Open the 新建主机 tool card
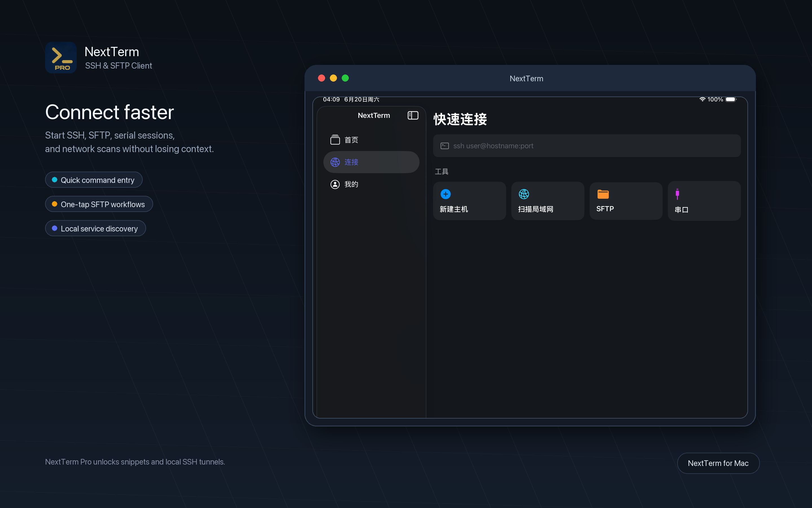The width and height of the screenshot is (812, 508). tap(469, 201)
